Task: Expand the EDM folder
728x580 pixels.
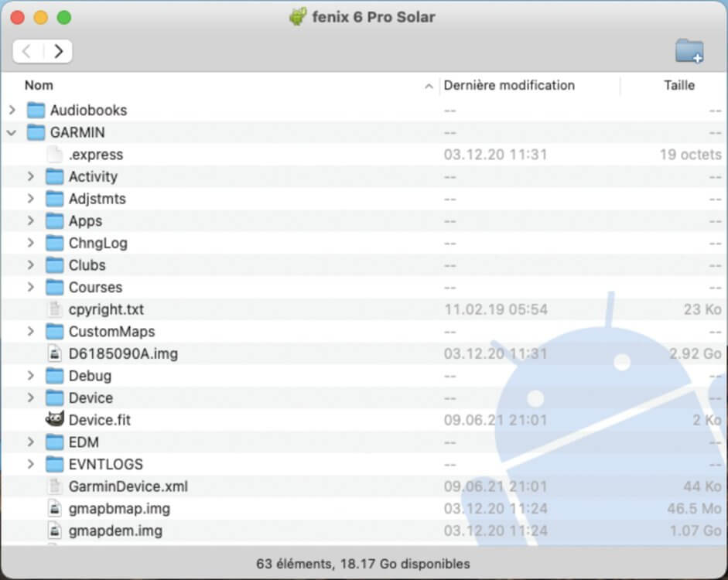Action: coord(31,442)
